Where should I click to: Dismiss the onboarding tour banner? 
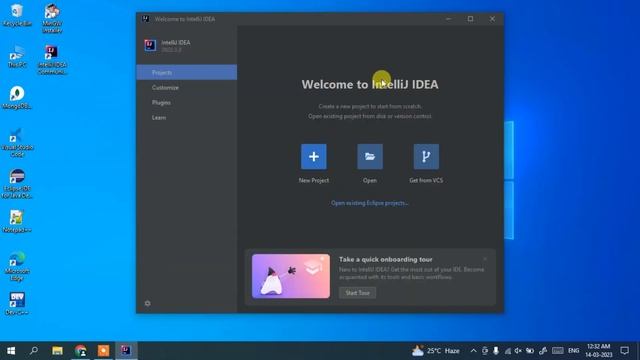tap(485, 259)
